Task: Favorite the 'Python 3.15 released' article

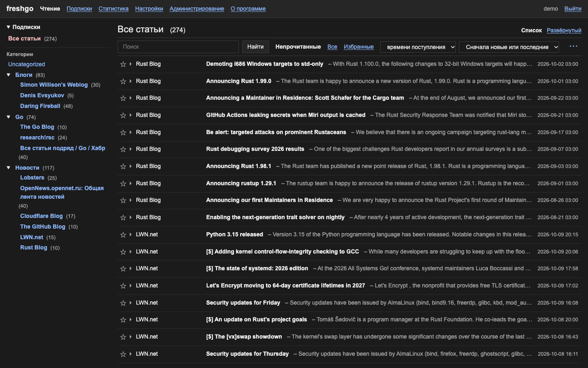Action: tap(123, 235)
